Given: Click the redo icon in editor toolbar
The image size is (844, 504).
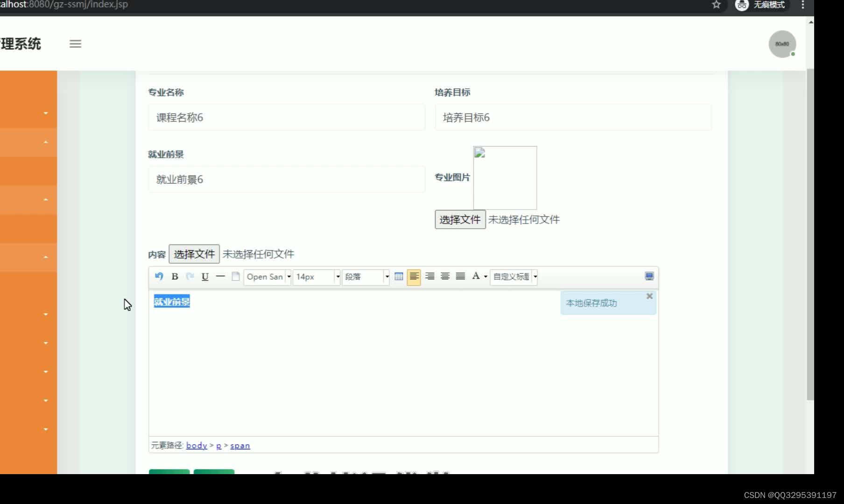Looking at the screenshot, I should (190, 276).
